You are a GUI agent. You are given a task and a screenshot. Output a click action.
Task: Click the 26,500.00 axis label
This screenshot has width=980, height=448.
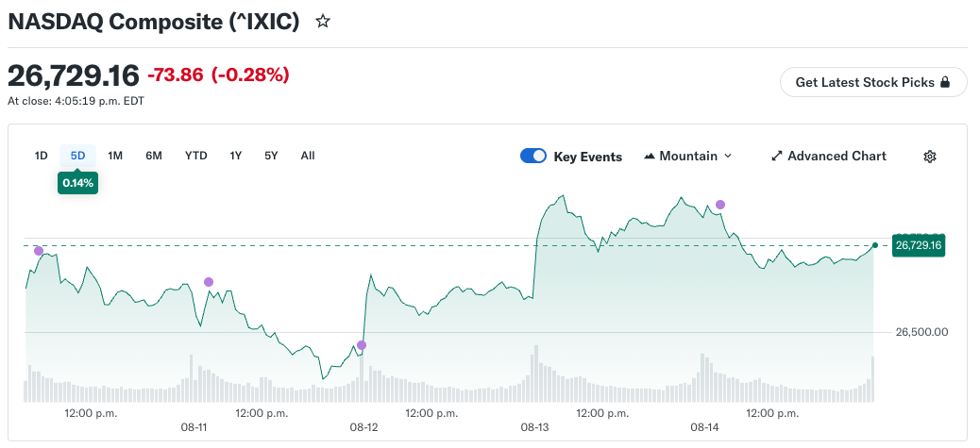click(x=921, y=332)
